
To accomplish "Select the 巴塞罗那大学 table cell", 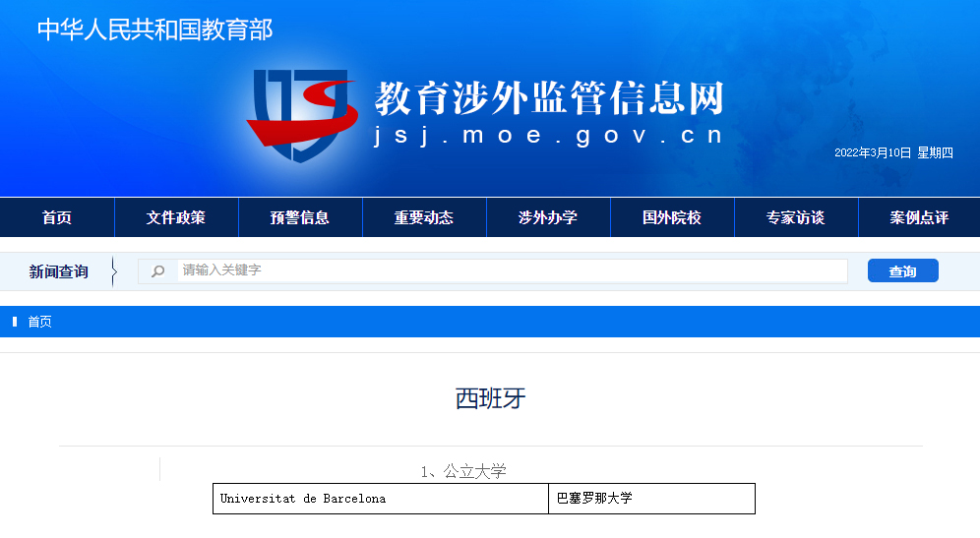I will click(x=652, y=499).
